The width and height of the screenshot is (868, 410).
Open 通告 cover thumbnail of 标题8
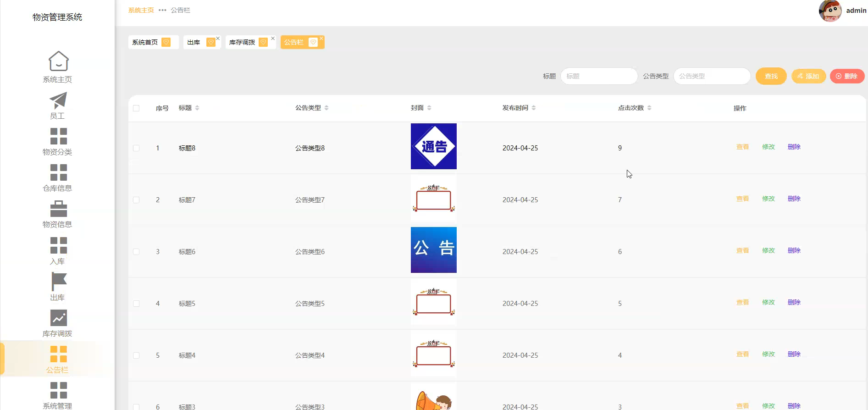(x=434, y=146)
